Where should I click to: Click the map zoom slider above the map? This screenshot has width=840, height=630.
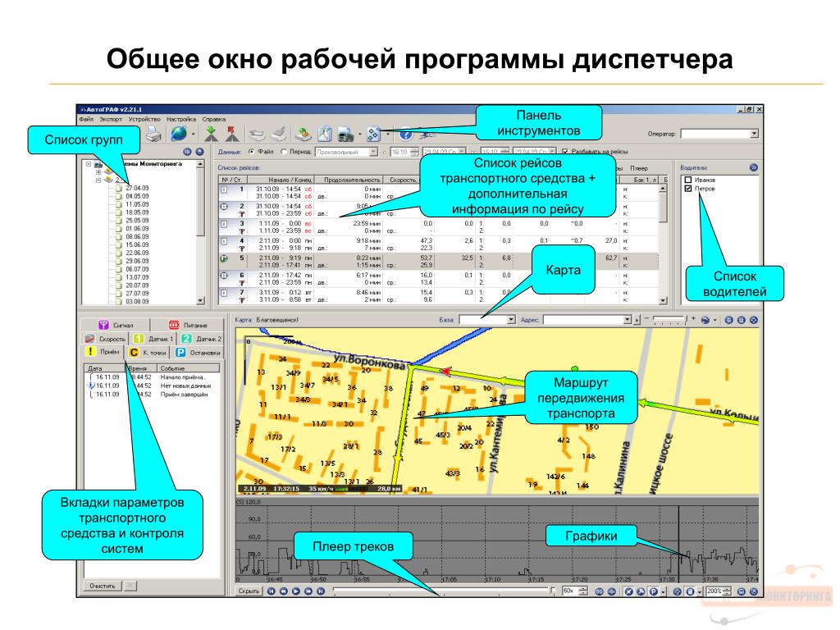[669, 320]
